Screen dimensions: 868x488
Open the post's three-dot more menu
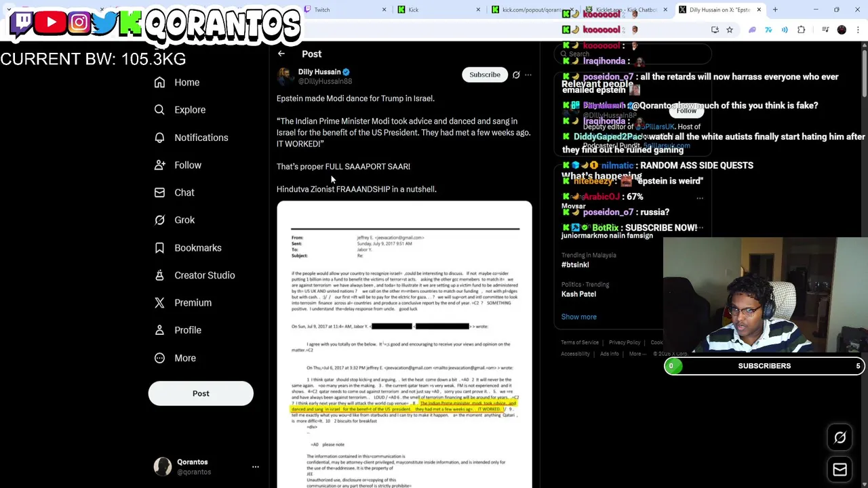tap(528, 75)
